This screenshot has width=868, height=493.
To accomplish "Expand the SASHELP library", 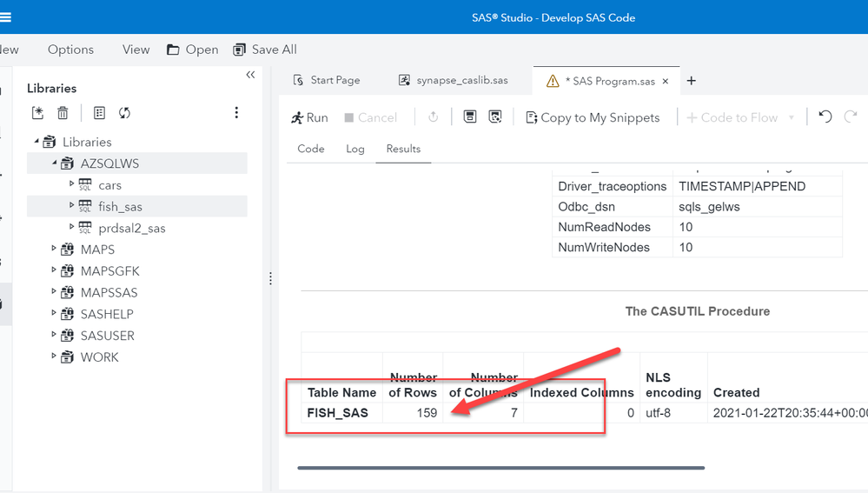I will coord(54,313).
